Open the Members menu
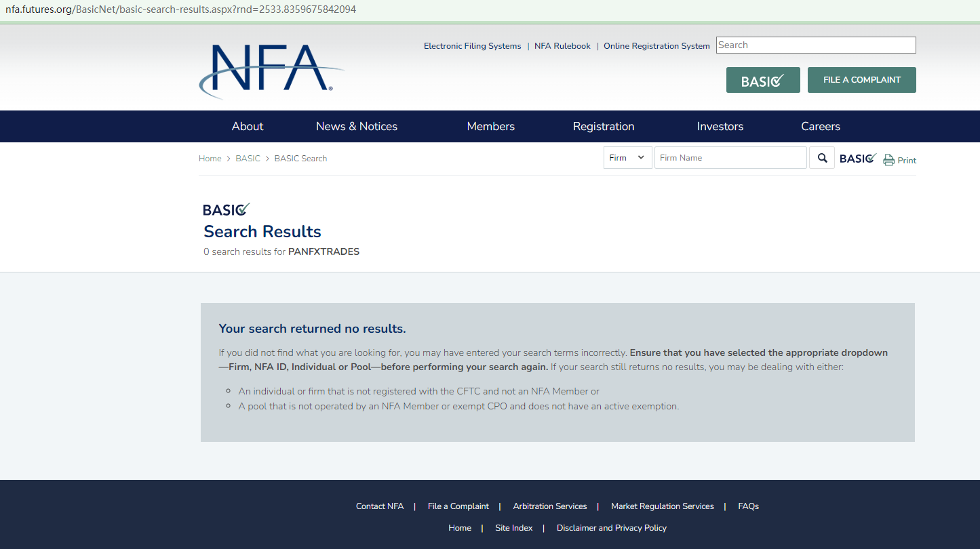The width and height of the screenshot is (980, 549). tap(491, 127)
